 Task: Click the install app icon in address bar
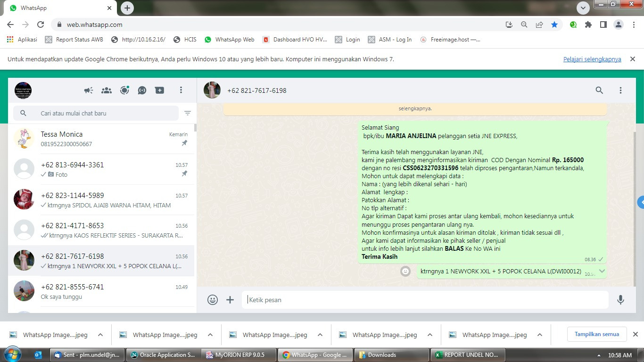[x=509, y=25]
